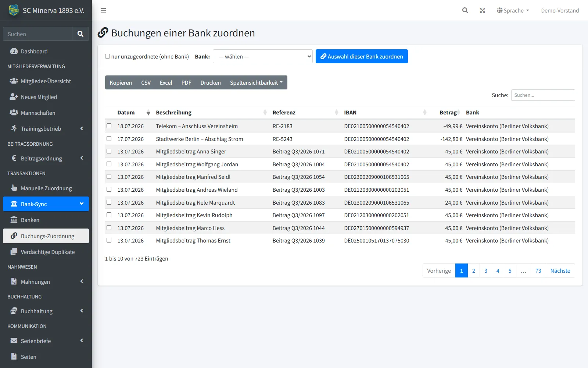Export table as CSV

click(146, 82)
